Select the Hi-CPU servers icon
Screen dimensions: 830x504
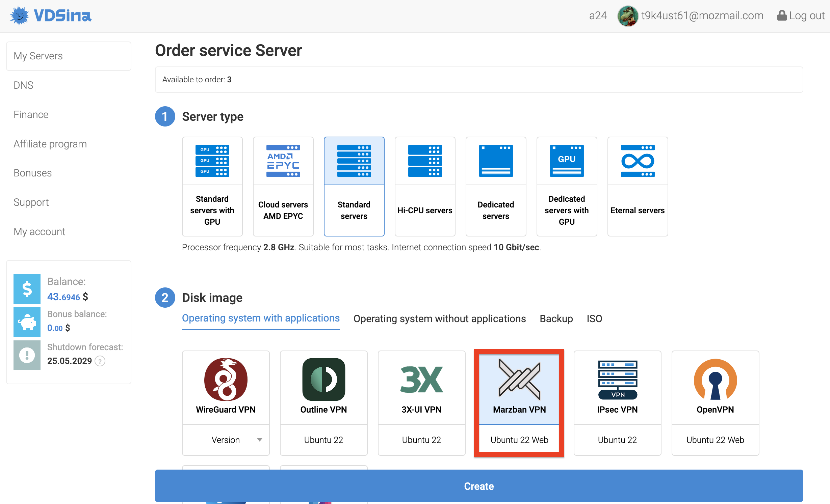(425, 161)
